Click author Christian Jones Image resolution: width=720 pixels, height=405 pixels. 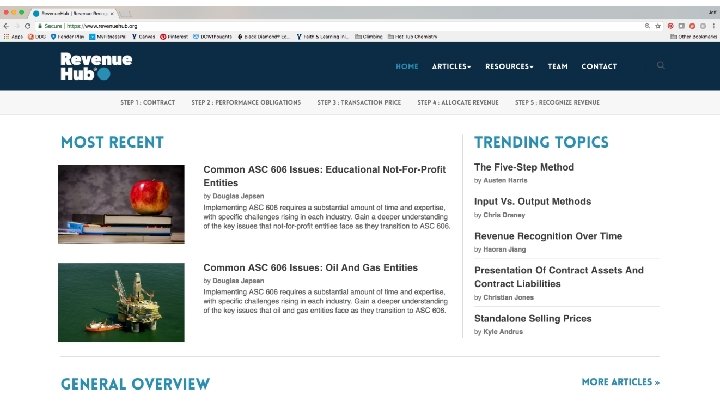508,298
